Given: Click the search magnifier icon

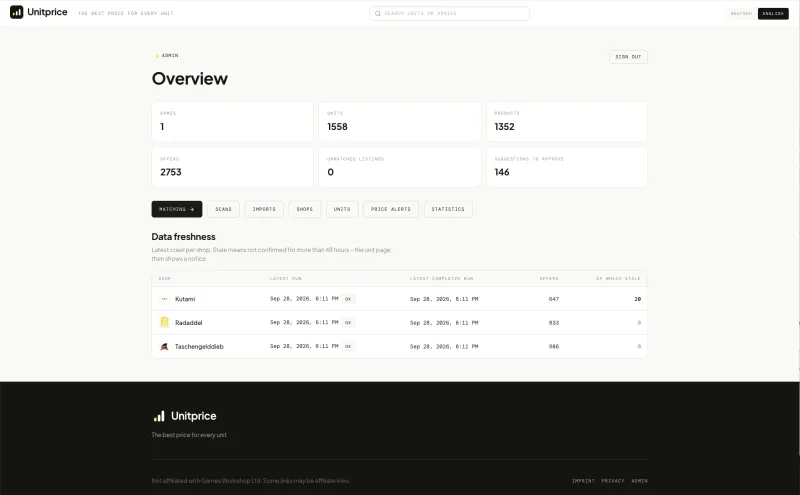Looking at the screenshot, I should pyautogui.click(x=378, y=13).
